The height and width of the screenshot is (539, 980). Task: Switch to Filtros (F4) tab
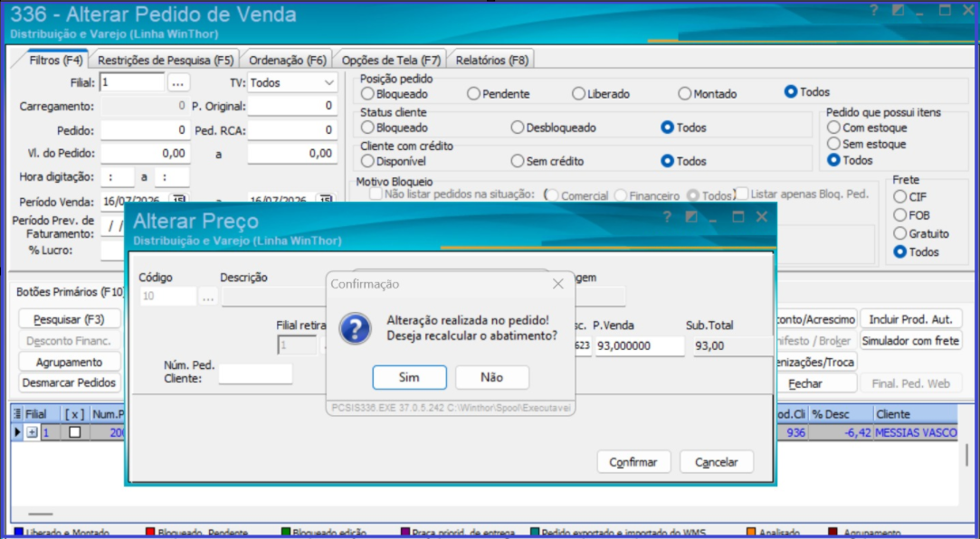coord(55,61)
